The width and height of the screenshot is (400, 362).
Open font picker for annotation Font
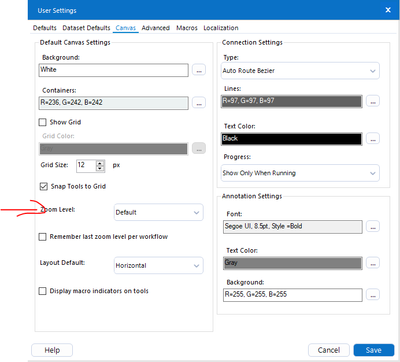pos(373,227)
